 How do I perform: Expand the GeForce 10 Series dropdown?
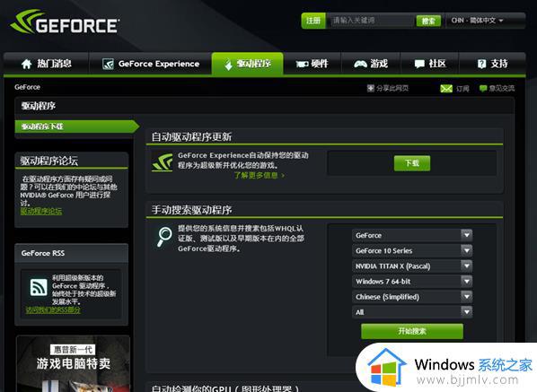[412, 251]
